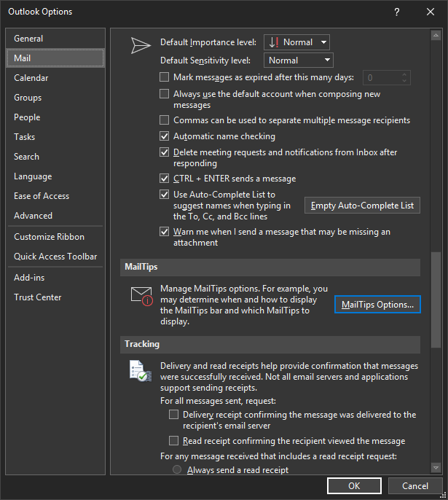The height and width of the screenshot is (500, 448).
Task: Toggle Use Auto-Complete List checkbox
Action: [164, 194]
